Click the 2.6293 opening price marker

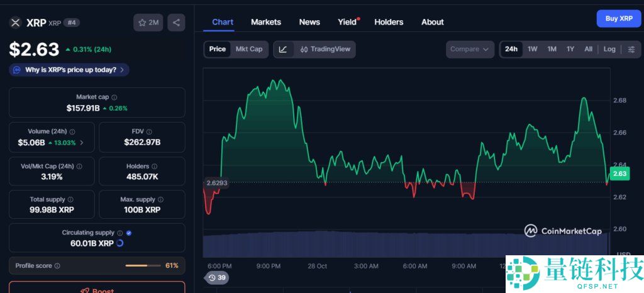pyautogui.click(x=217, y=182)
